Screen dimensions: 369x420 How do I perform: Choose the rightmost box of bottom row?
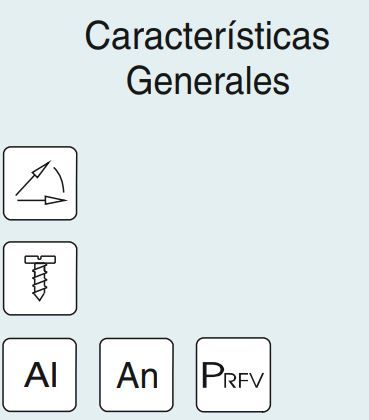pyautogui.click(x=233, y=375)
